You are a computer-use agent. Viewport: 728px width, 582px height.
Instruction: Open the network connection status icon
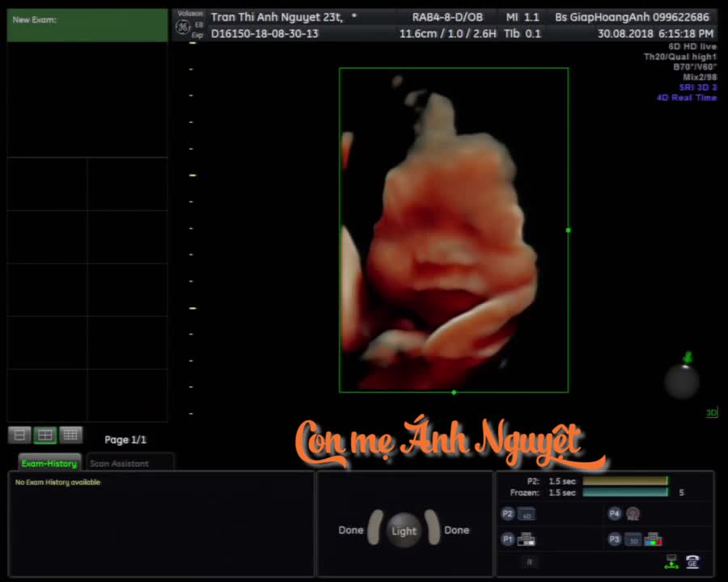tap(671, 562)
